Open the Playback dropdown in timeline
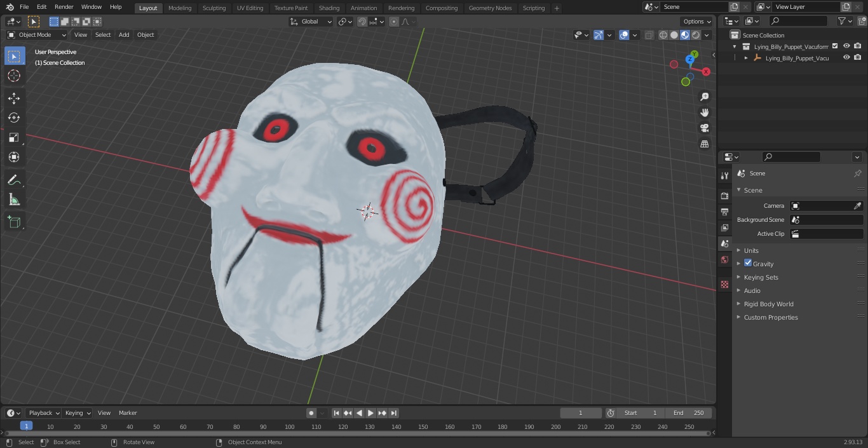 click(x=44, y=413)
